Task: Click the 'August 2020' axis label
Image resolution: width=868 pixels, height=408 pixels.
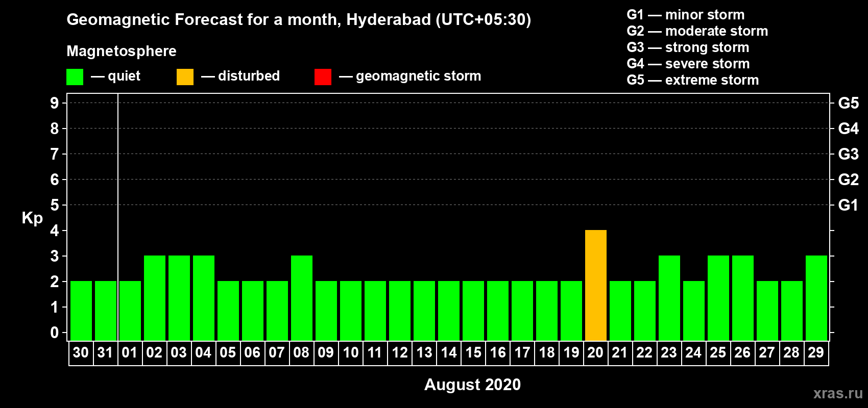Action: 472,385
